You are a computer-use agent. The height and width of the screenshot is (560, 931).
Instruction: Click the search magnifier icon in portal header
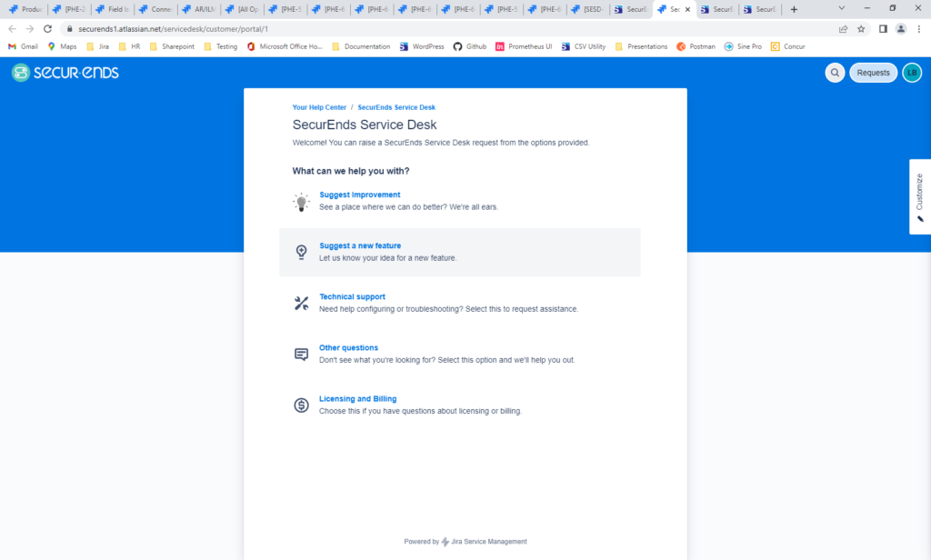(835, 73)
